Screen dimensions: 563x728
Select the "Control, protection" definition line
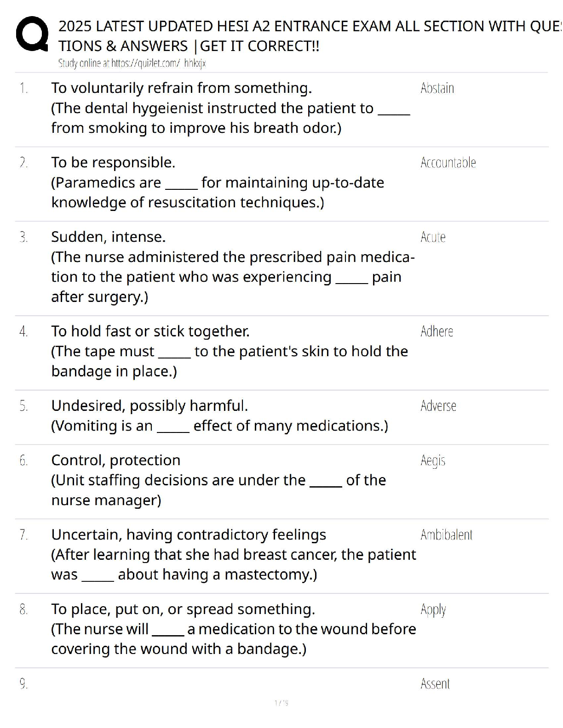[115, 460]
